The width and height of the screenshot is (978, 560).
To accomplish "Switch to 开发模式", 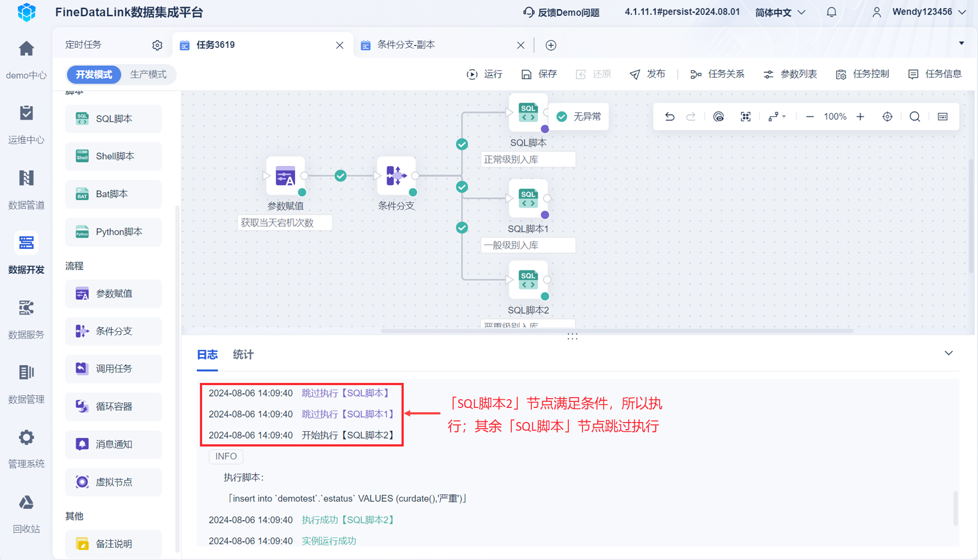I will 94,74.
